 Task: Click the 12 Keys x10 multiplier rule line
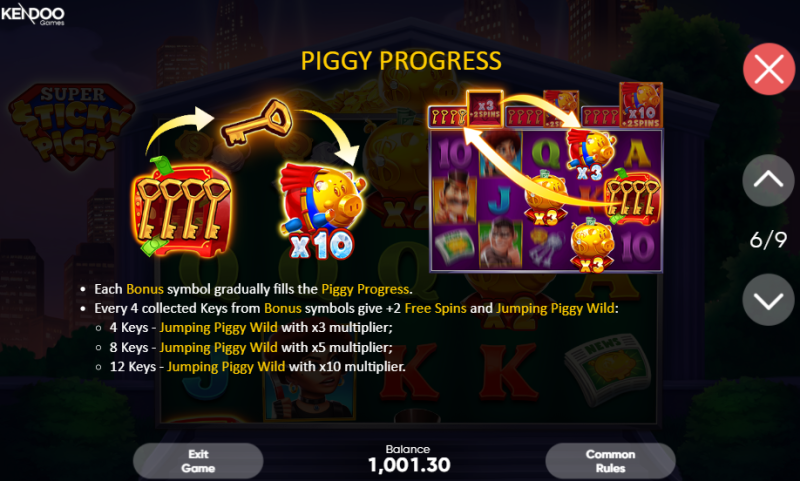257,367
